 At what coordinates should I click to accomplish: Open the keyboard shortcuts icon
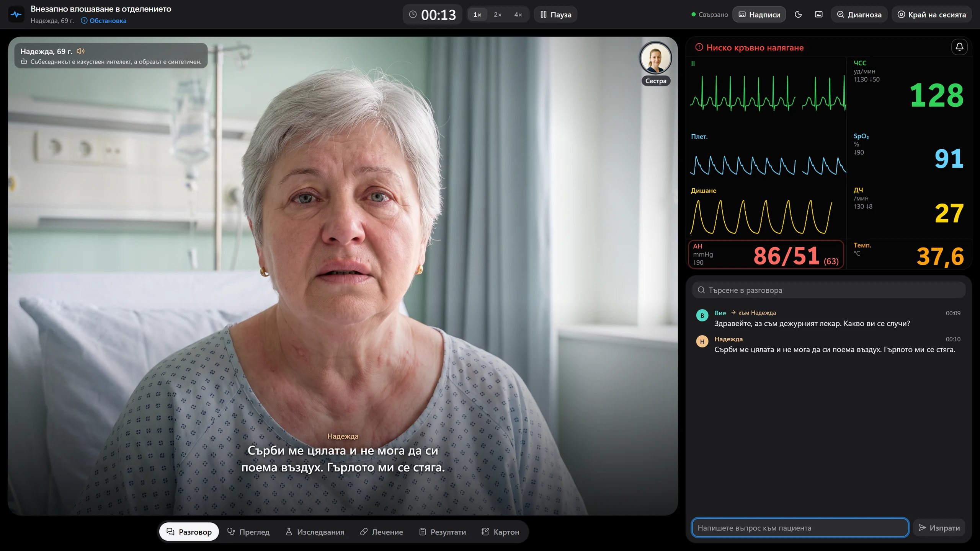(x=818, y=15)
